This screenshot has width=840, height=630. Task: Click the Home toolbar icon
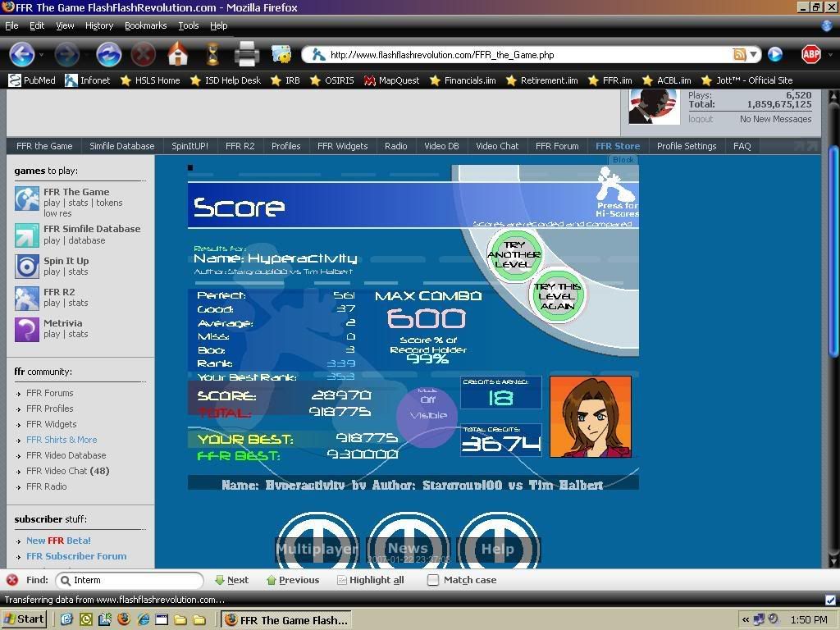pyautogui.click(x=178, y=55)
